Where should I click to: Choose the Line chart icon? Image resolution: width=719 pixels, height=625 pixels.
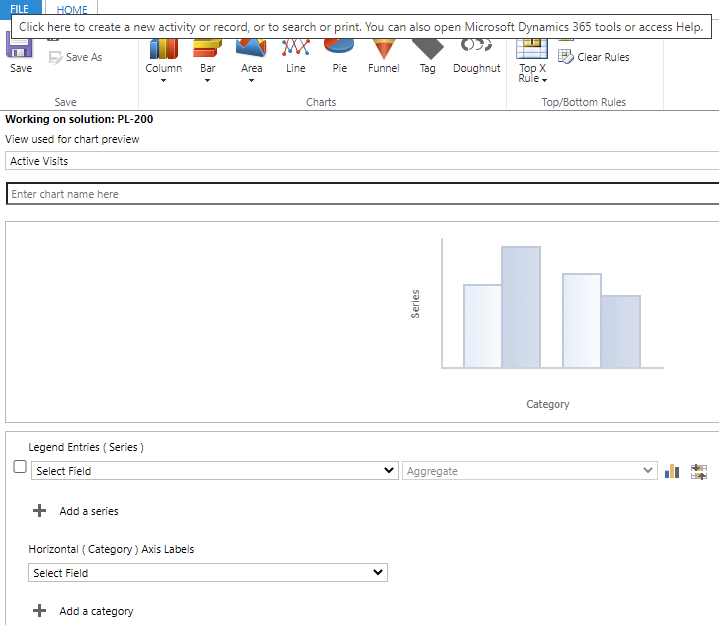pos(296,49)
